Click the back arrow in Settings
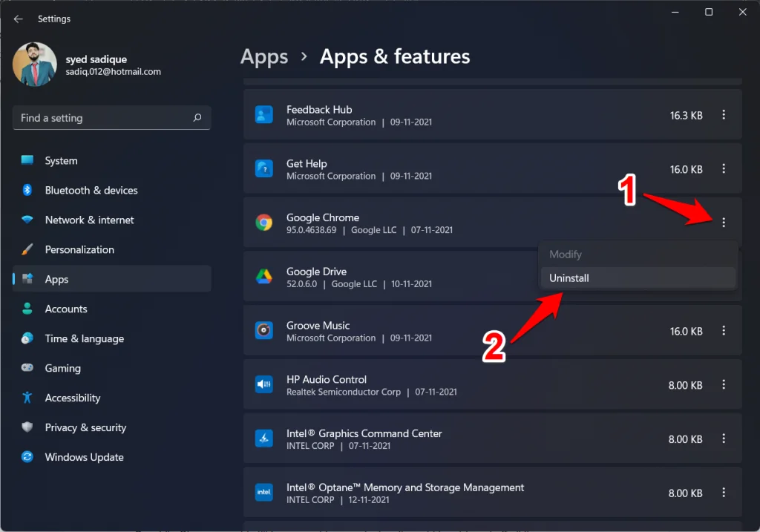 19,19
